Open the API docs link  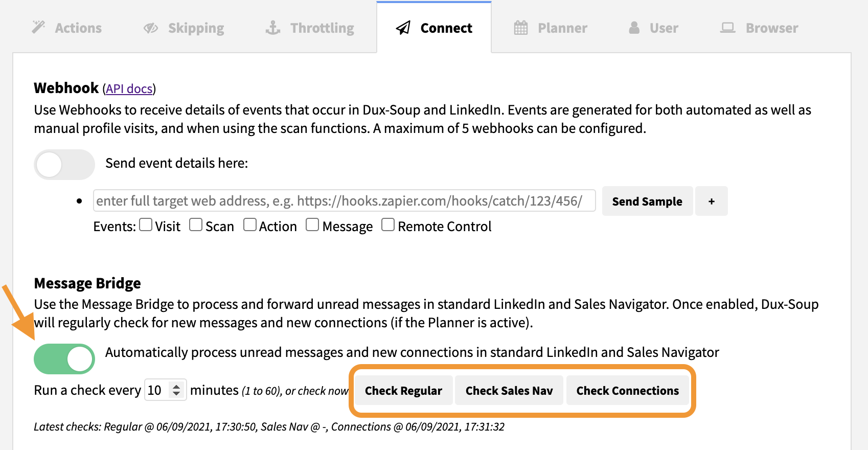point(129,89)
